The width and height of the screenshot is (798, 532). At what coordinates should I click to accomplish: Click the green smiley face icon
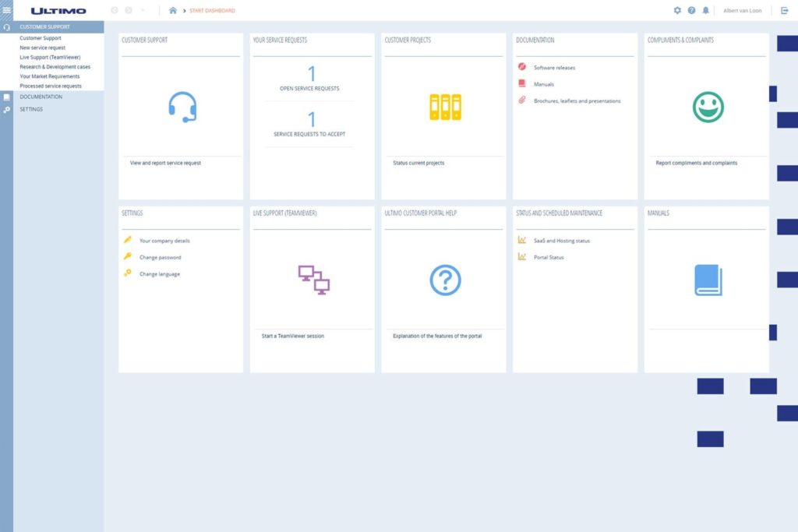tap(708, 107)
